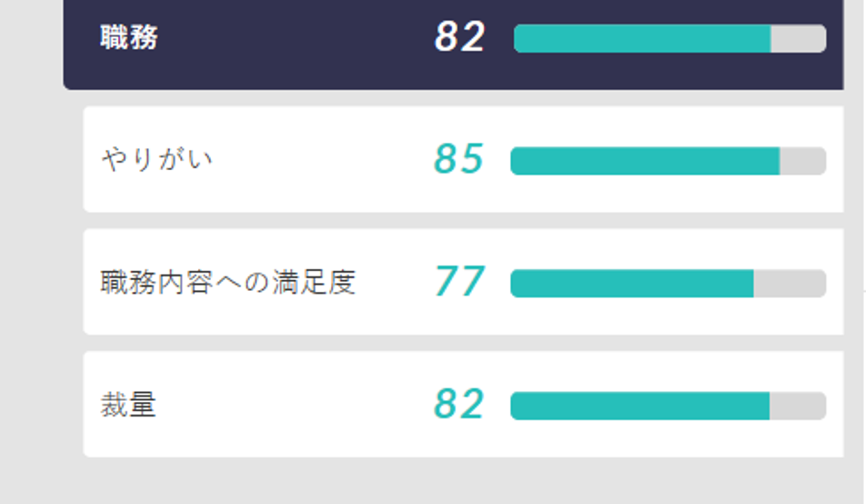This screenshot has width=866, height=504.
Task: Click the white 82 score beside 職務
Action: pyautogui.click(x=459, y=37)
